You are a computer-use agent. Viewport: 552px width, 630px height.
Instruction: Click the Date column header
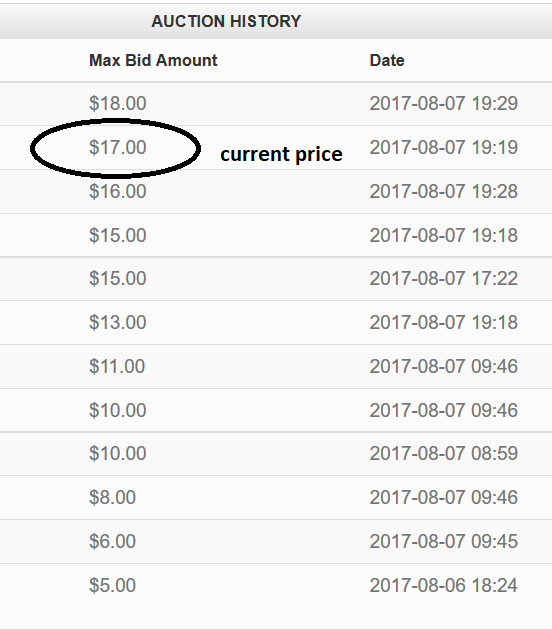click(387, 60)
